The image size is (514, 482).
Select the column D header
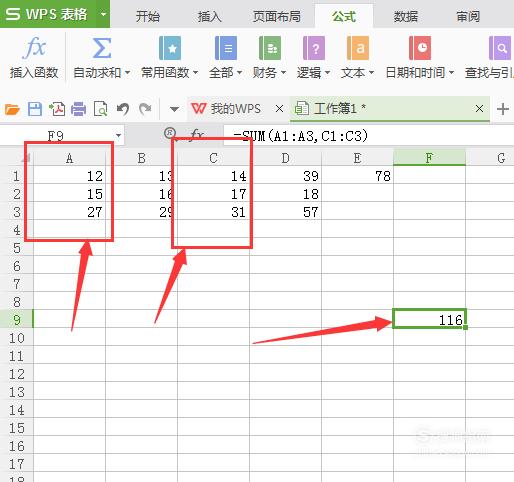pyautogui.click(x=285, y=158)
